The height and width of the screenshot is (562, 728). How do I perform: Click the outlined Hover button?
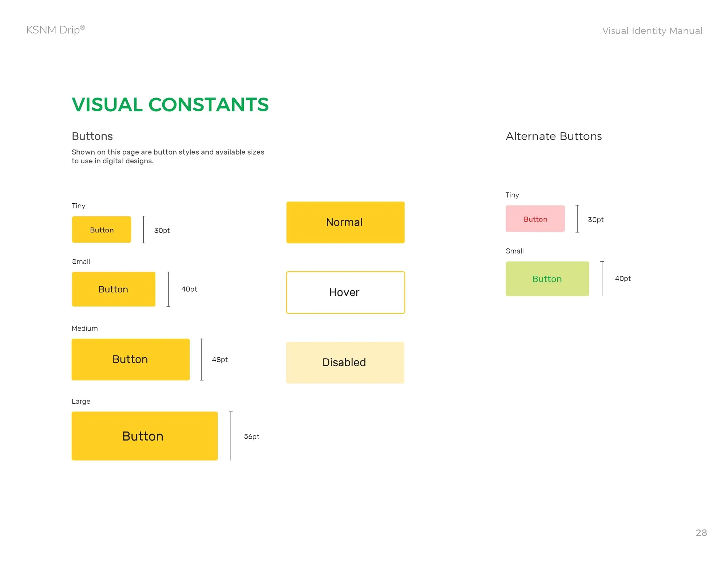tap(345, 292)
